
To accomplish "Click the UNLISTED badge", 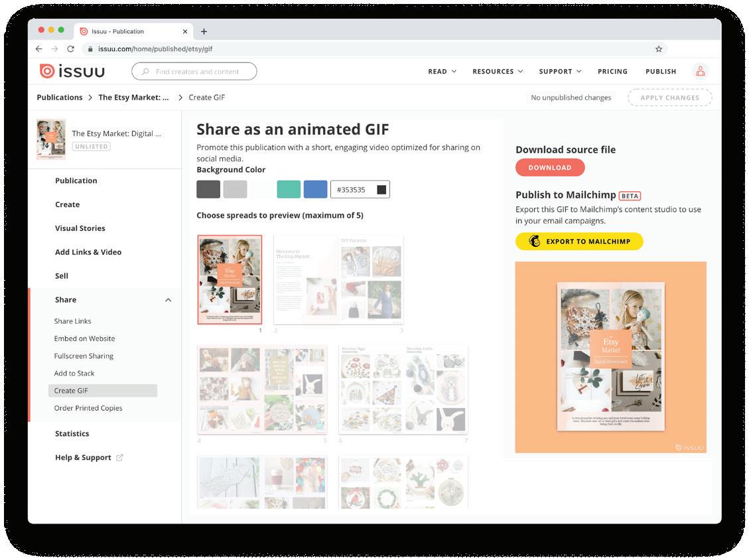I will point(92,146).
